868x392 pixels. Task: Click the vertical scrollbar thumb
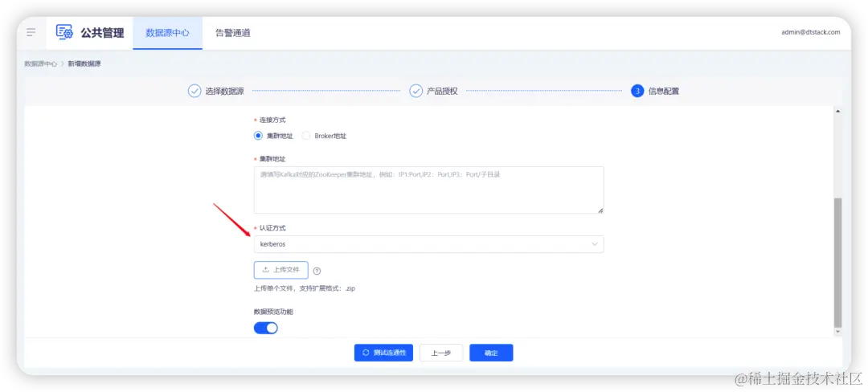(837, 262)
